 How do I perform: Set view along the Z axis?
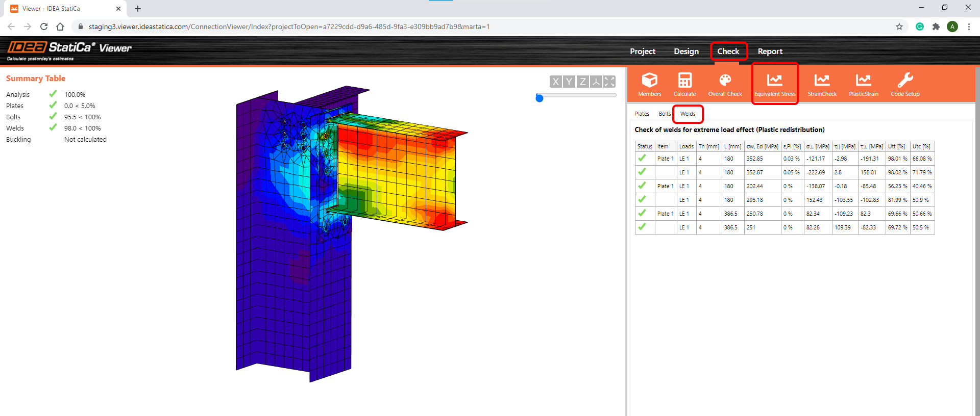click(x=582, y=82)
